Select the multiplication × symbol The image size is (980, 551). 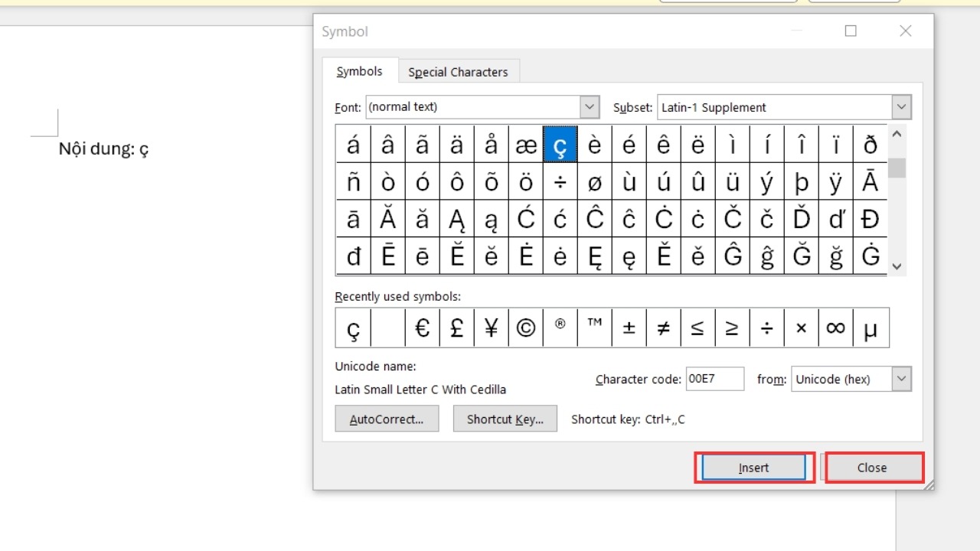click(x=801, y=328)
